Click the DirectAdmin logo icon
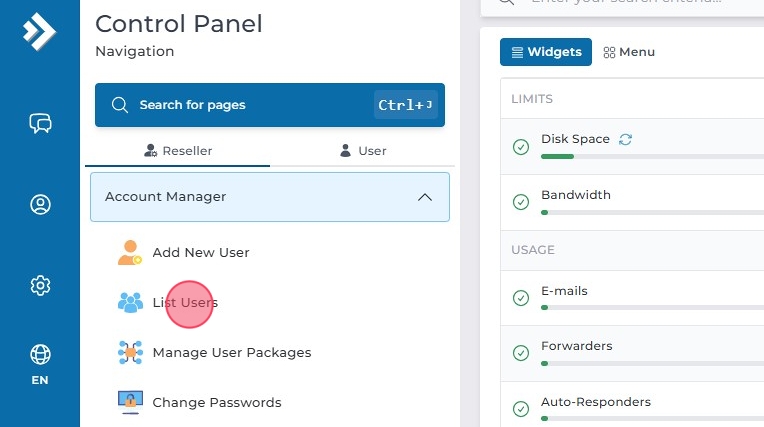 39,32
